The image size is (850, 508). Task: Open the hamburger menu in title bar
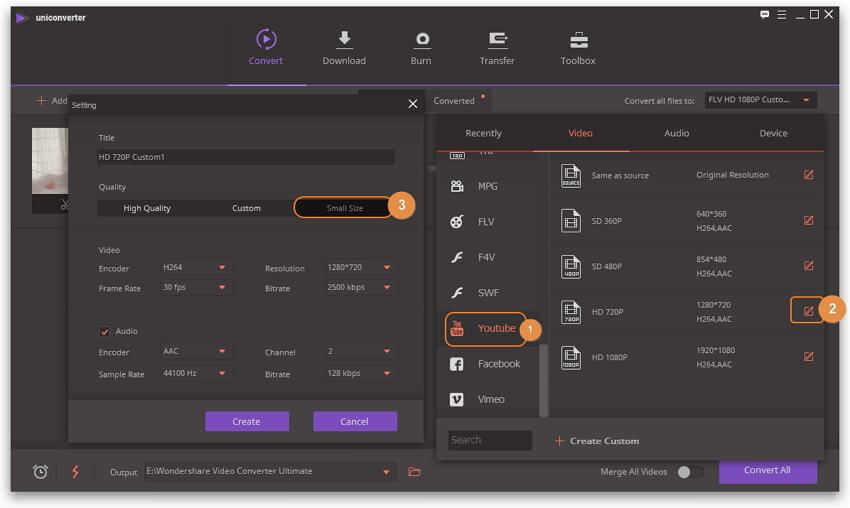click(x=782, y=15)
